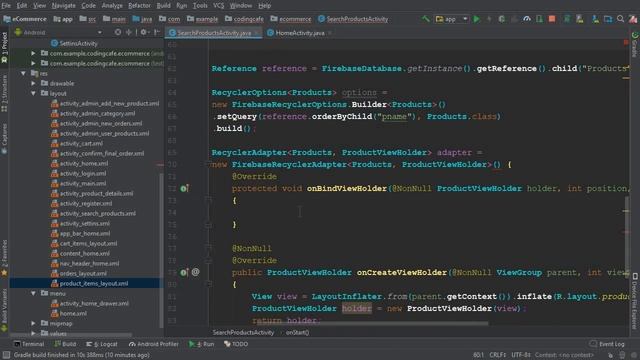The width and height of the screenshot is (640, 360).
Task: Toggle the Structure side tab
Action: tap(4, 93)
